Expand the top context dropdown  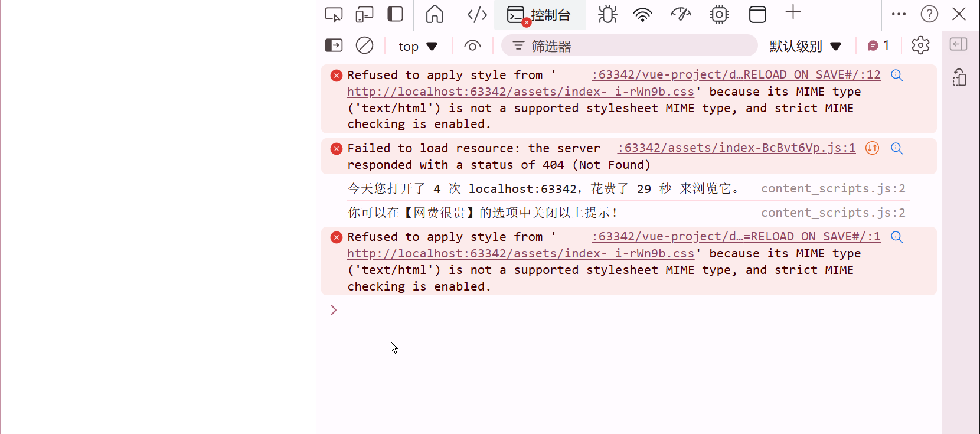[x=417, y=46]
